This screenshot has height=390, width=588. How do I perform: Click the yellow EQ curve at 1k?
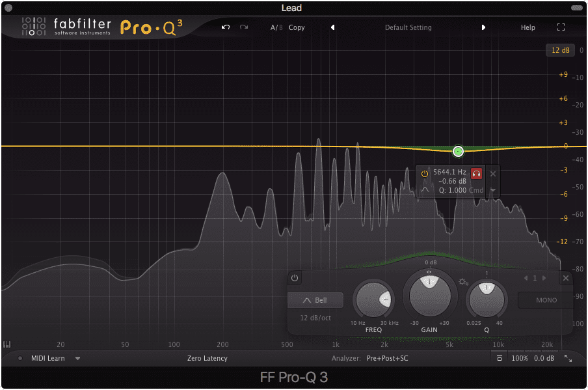coord(336,146)
